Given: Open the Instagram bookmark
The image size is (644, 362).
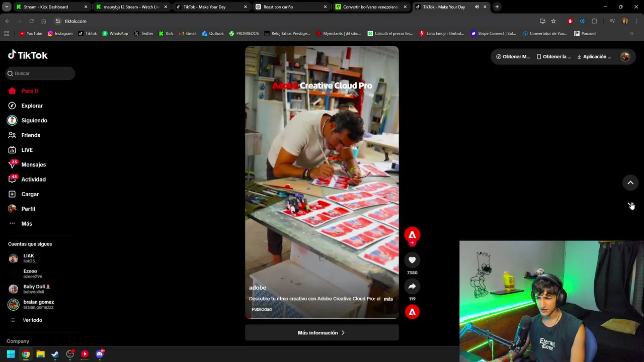Looking at the screenshot, I should (60, 34).
